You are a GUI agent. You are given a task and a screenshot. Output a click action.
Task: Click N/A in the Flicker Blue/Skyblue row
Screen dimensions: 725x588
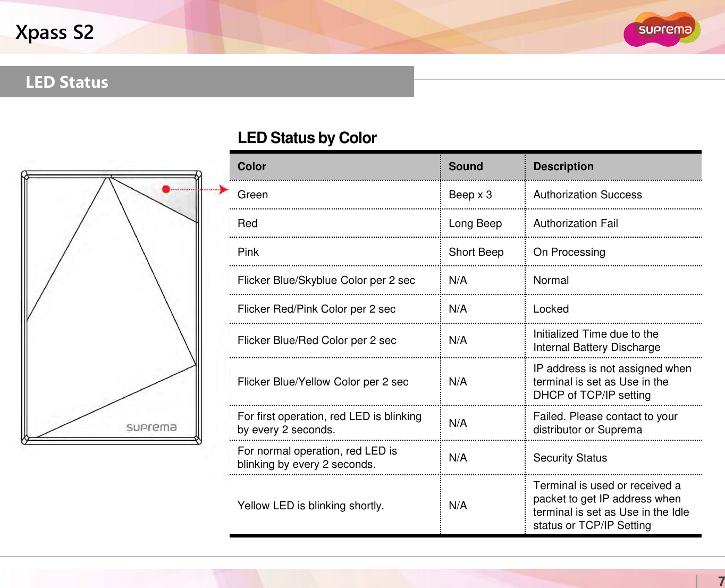458,280
